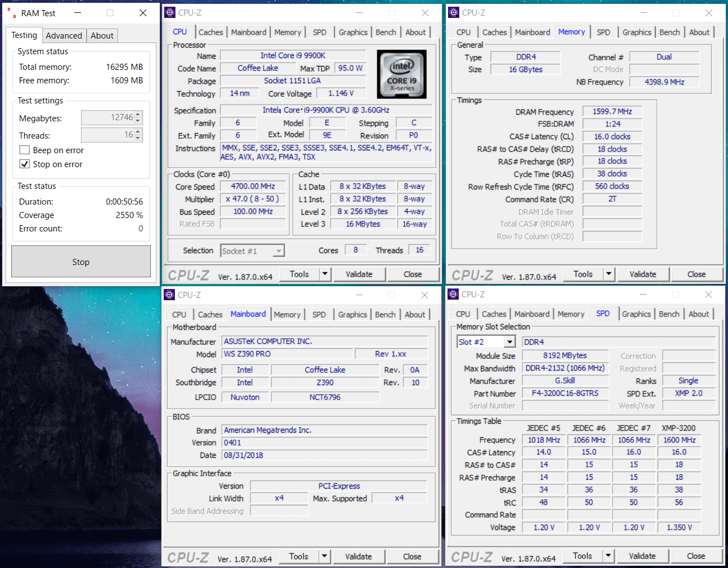Click the Megabytes spinner arrows in RAM Test
Screen dimensions: 728x568
click(x=139, y=117)
